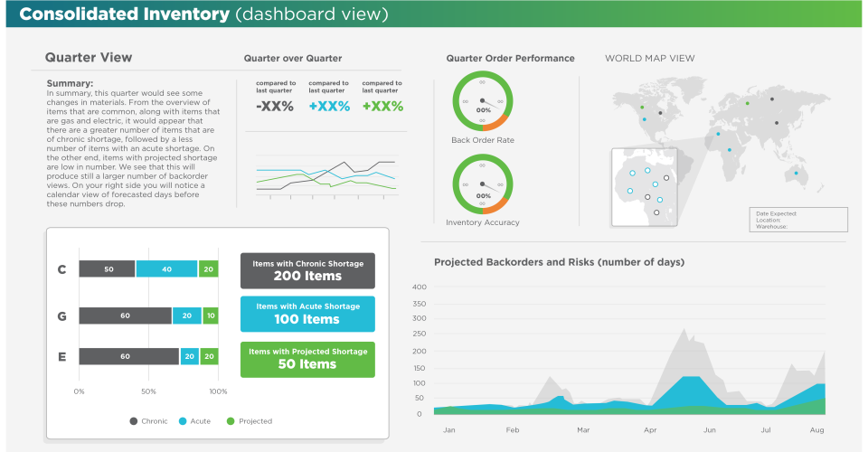The height and width of the screenshot is (452, 868).
Task: Click the Jun label on backorders chart
Action: tap(710, 430)
